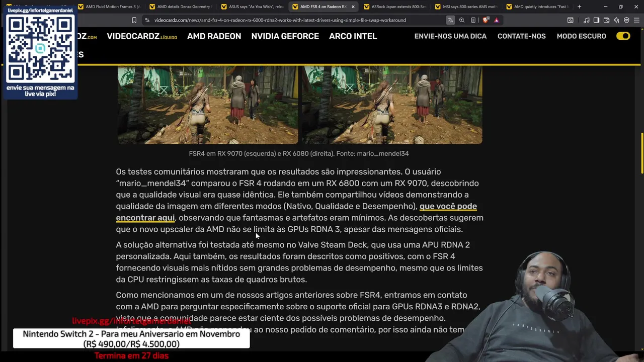Image resolution: width=644 pixels, height=362 pixels.
Task: Click the Nintendo Switch 2 donation goal banner
Action: [131, 339]
